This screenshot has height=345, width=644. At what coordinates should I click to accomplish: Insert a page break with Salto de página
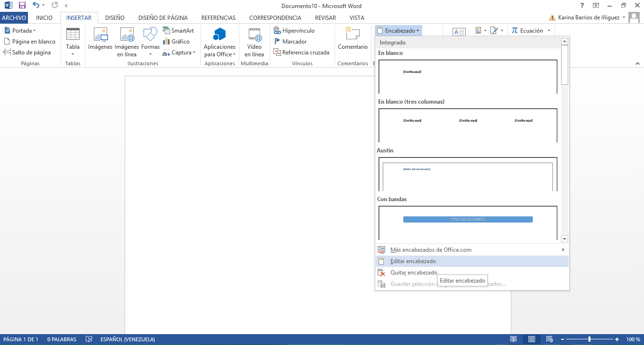point(27,53)
